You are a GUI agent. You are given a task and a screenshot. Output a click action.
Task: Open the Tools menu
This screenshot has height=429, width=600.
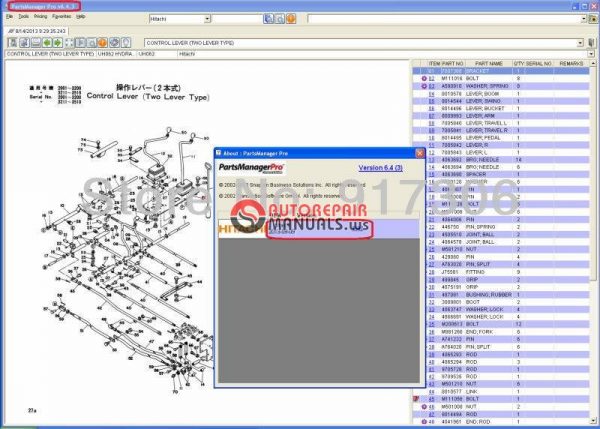pyautogui.click(x=24, y=16)
